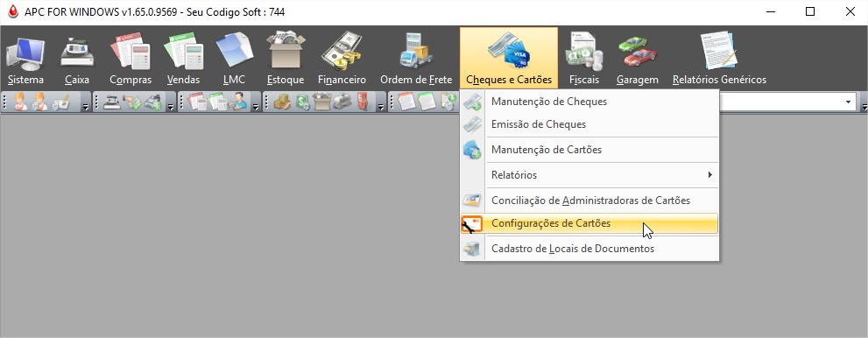
Task: Expand overflow arrow after the cash register group
Action: [171, 106]
